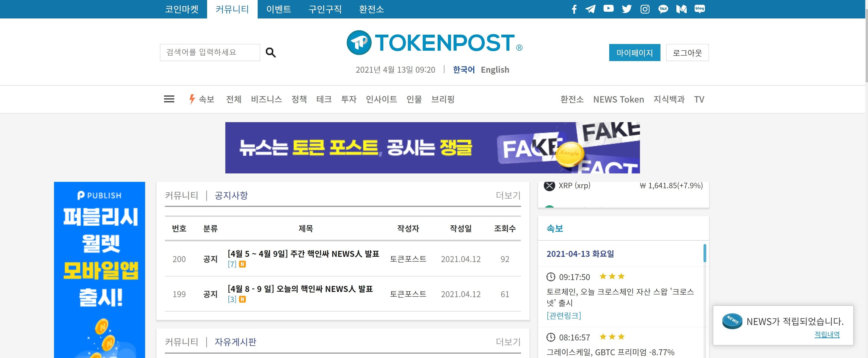Open the Instagram social icon
This screenshot has width=868, height=358.
[x=645, y=9]
